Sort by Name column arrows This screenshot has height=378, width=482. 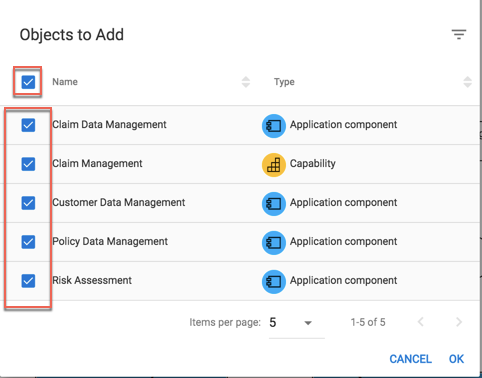[x=246, y=82]
